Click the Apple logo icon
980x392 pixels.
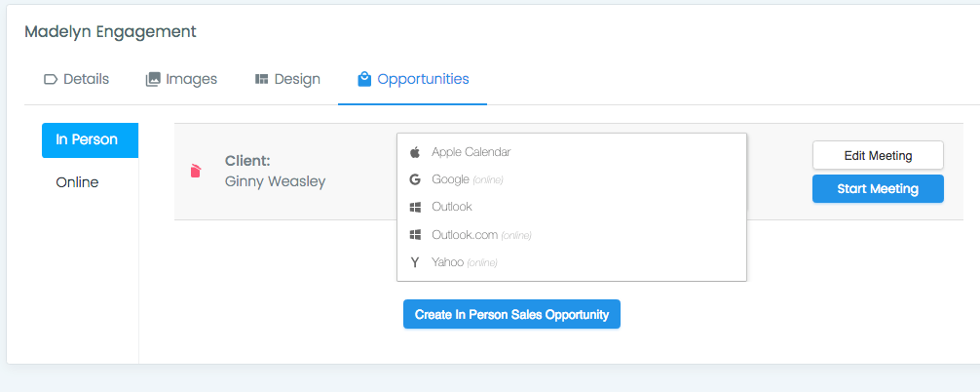414,152
